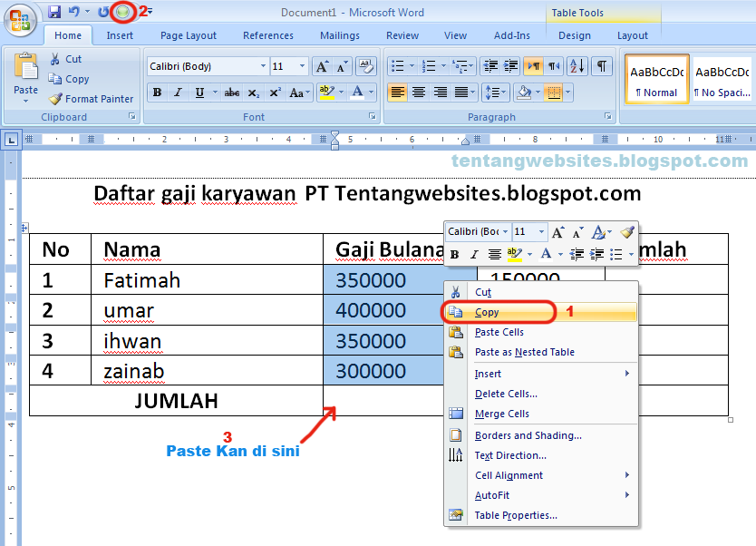The image size is (756, 546).
Task: Apply the Normal style
Action: pyautogui.click(x=656, y=79)
